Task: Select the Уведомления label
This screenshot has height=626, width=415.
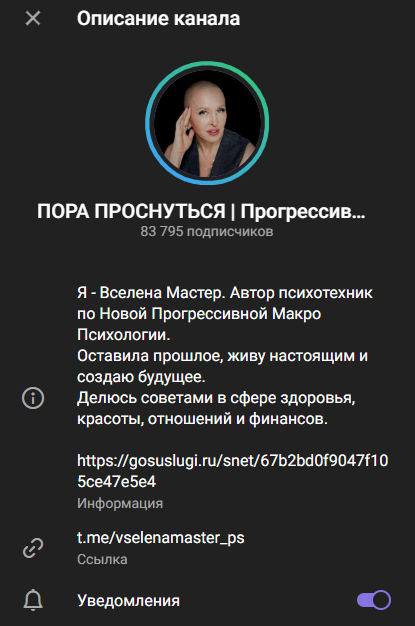Action: point(128,600)
